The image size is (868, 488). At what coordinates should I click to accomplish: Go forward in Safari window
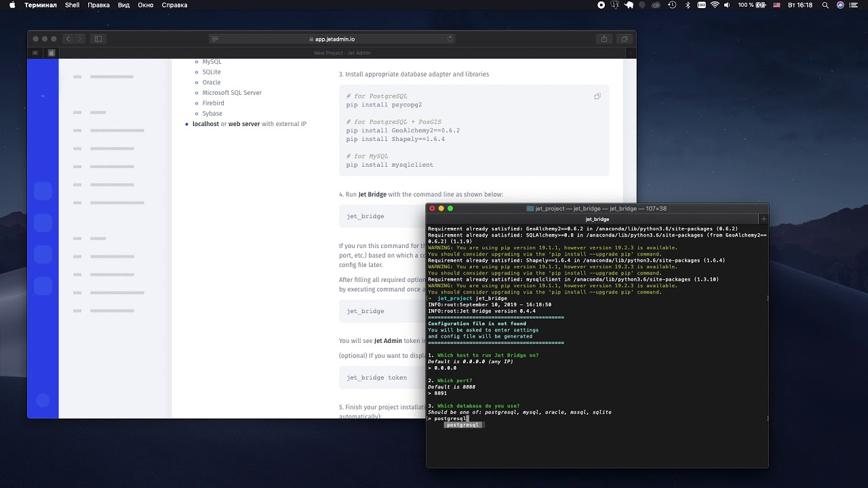(x=79, y=39)
